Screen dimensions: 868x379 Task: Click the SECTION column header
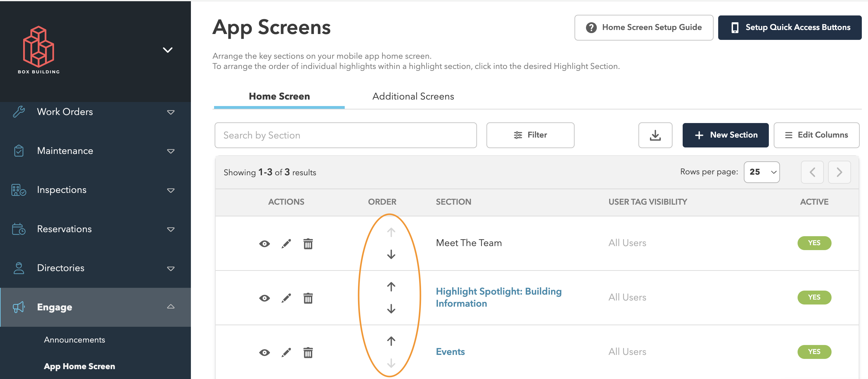[x=453, y=202]
